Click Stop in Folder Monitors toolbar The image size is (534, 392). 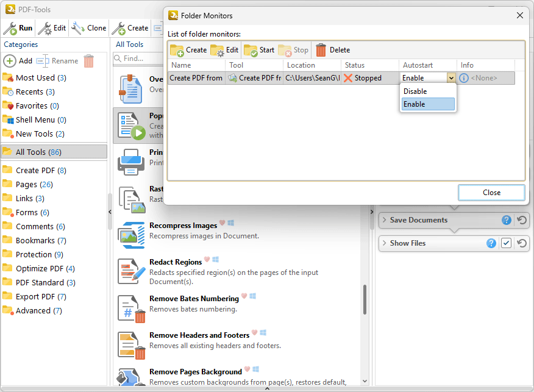tap(293, 50)
